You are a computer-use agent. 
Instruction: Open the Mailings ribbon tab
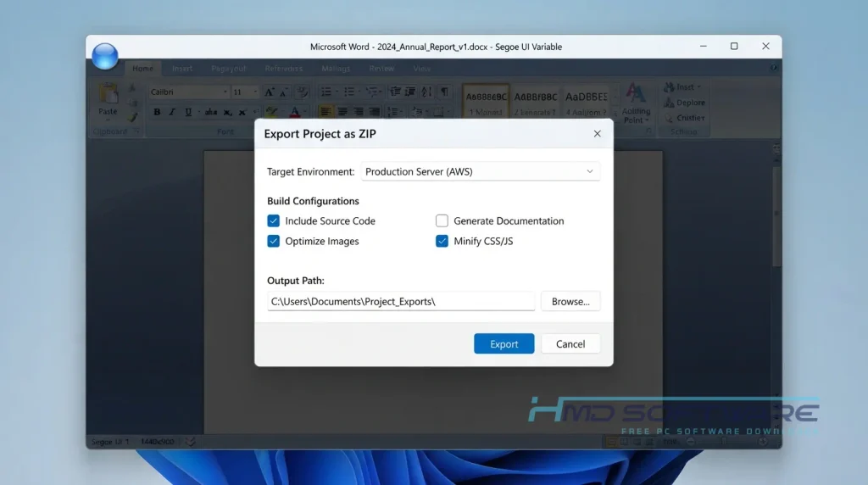(336, 68)
